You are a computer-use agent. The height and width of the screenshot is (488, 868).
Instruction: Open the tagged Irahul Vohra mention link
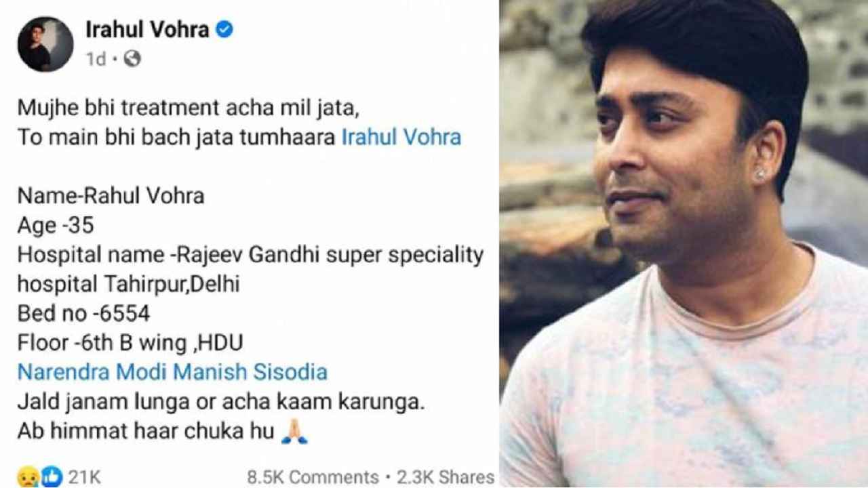point(401,138)
